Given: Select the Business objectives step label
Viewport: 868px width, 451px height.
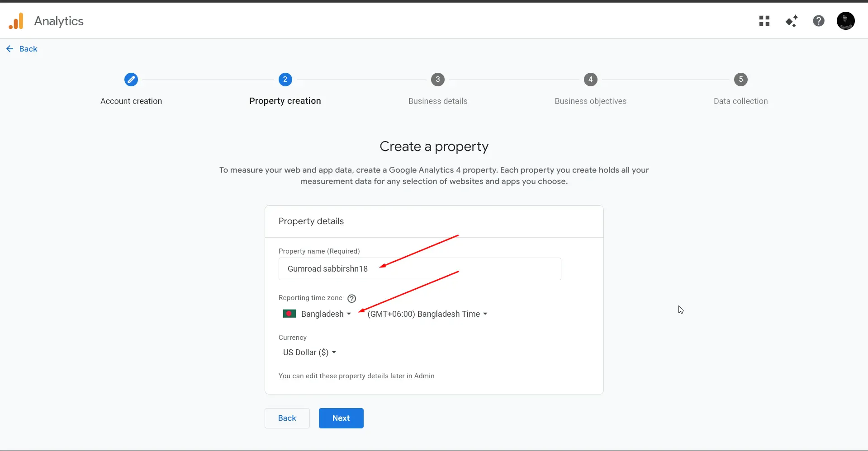Looking at the screenshot, I should [591, 101].
